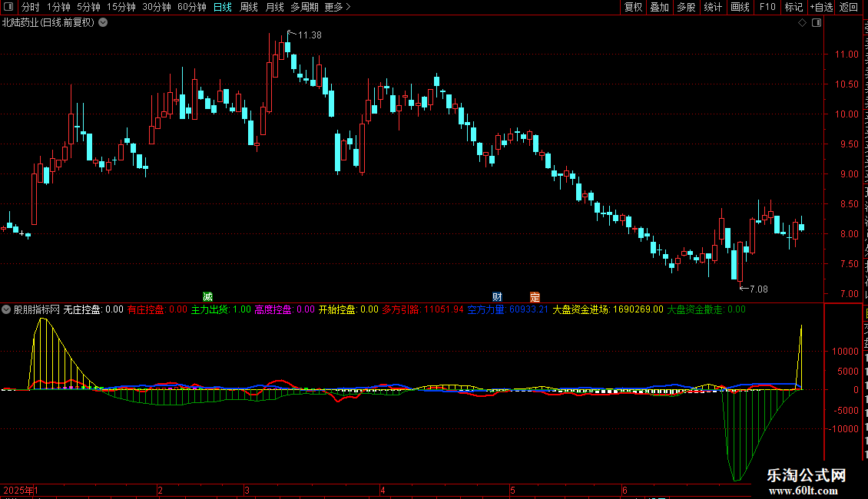Click month 3 marker on timeline

coord(247,491)
